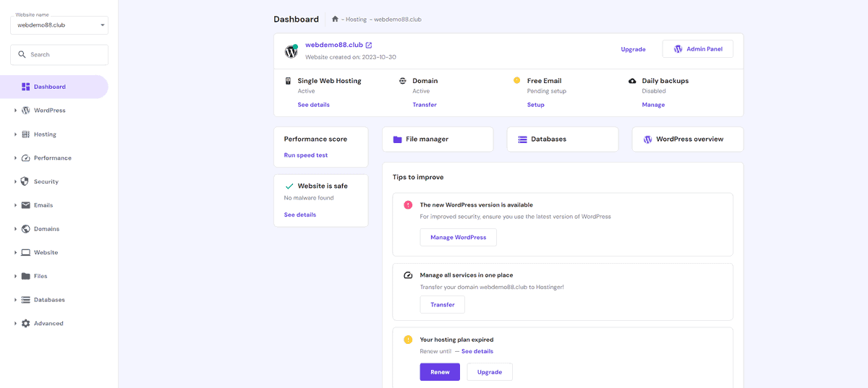Click the green checkmark beside Website is safe
Screen dimensions: 868x388
[x=289, y=186]
